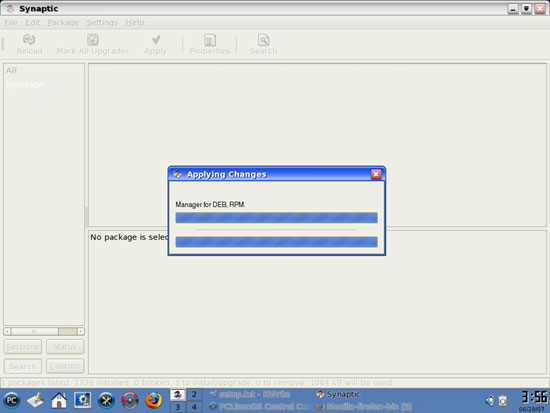Click the Search magnifier toolbar icon

point(263,40)
